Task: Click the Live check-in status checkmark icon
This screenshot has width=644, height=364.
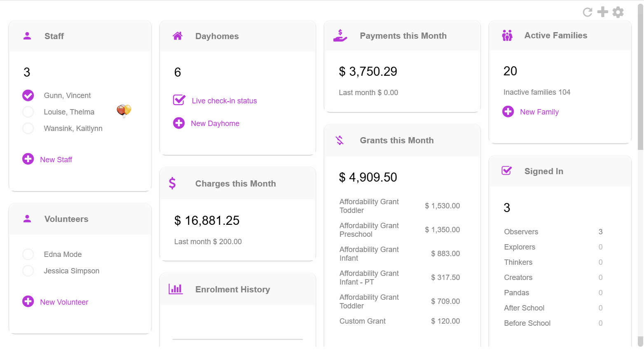Action: [179, 100]
